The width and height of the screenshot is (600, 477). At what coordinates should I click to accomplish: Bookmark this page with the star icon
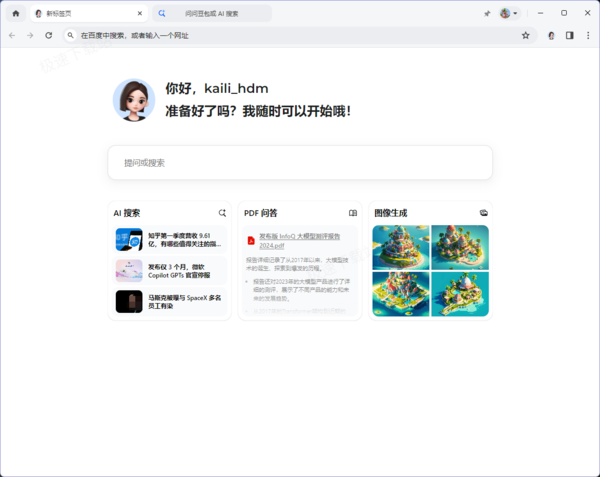pos(525,36)
